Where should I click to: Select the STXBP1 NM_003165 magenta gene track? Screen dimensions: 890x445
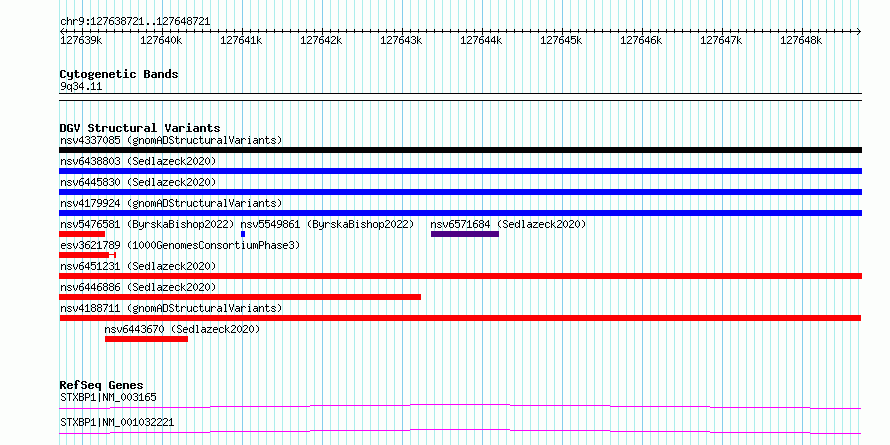tap(460, 406)
